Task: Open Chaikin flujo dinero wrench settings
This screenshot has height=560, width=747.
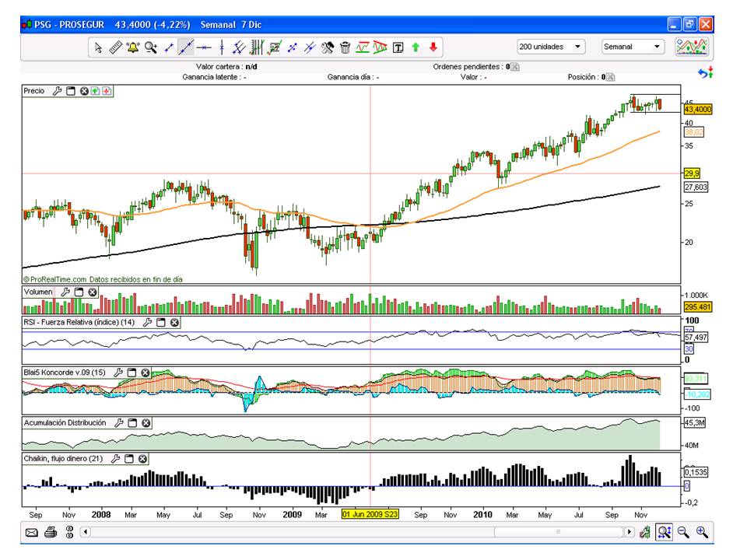Action: pyautogui.click(x=115, y=459)
